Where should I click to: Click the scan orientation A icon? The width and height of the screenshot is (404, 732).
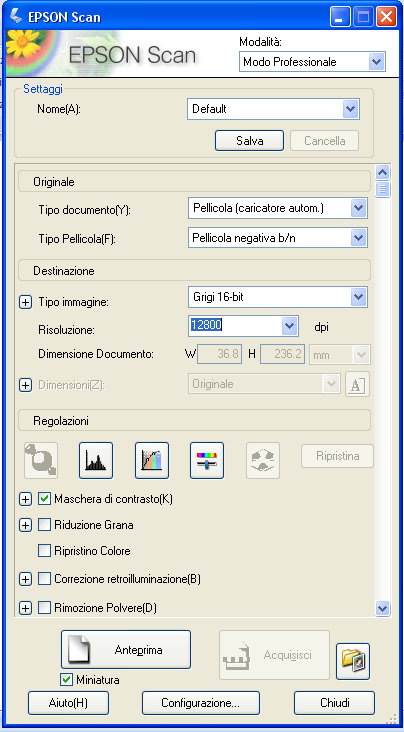pos(357,385)
